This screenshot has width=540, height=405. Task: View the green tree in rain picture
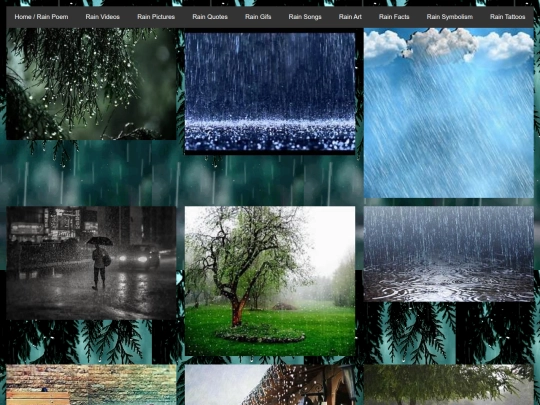(270, 281)
